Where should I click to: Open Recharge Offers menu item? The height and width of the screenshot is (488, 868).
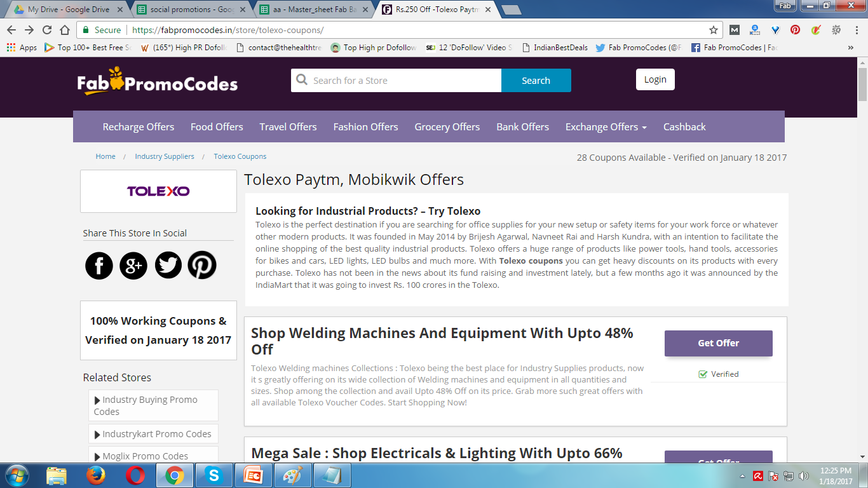(139, 127)
